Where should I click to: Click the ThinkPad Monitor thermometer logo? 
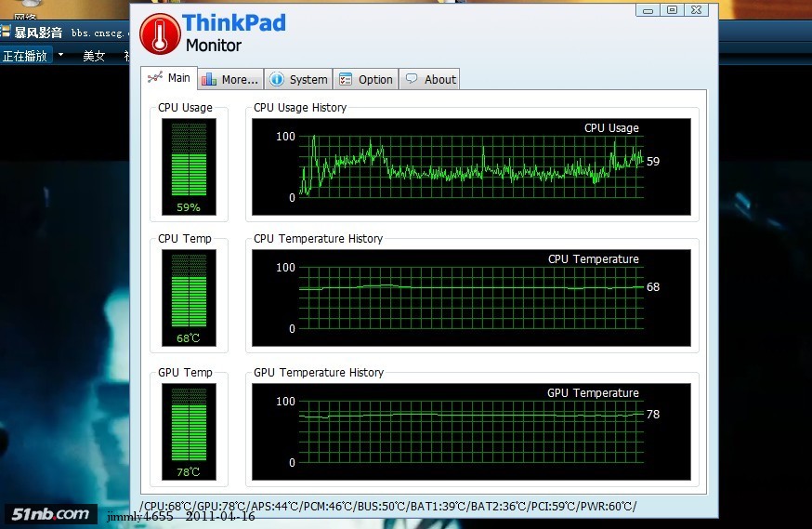pos(160,34)
